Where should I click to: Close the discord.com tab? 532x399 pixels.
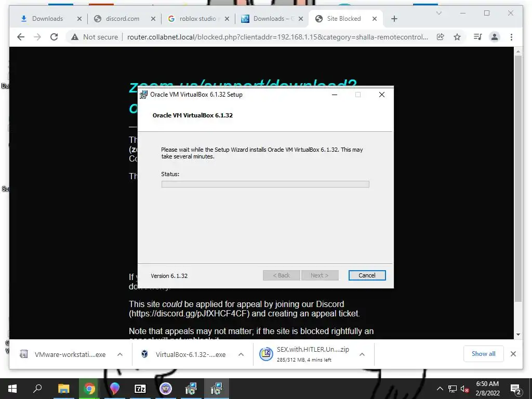pos(153,19)
